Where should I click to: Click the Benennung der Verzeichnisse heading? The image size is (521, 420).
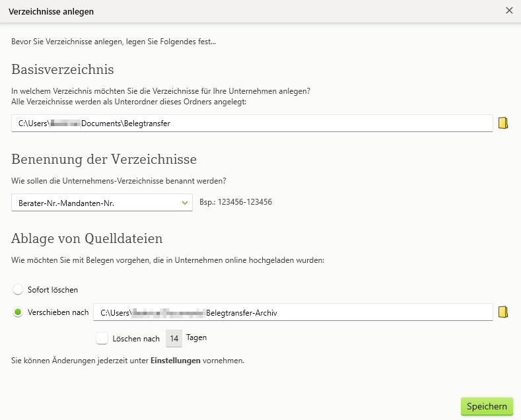point(104,159)
